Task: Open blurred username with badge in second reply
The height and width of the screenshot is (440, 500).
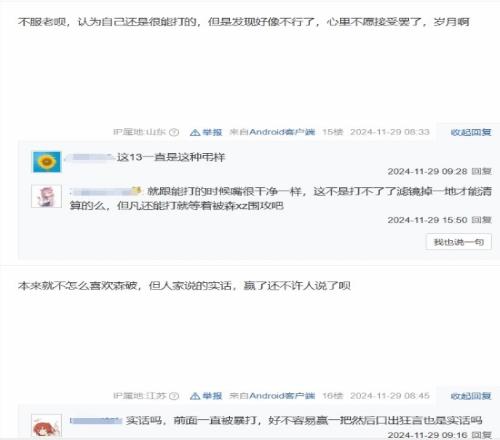Action: (105, 191)
